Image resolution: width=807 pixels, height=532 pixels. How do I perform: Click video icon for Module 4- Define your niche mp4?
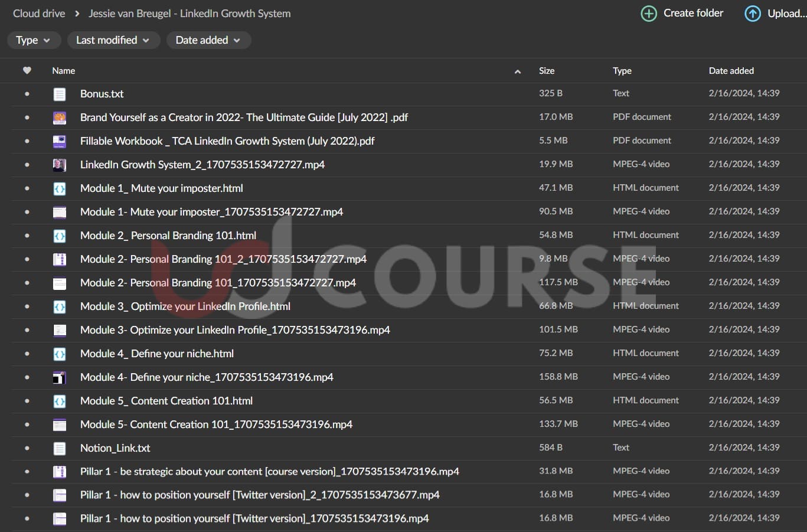point(60,377)
